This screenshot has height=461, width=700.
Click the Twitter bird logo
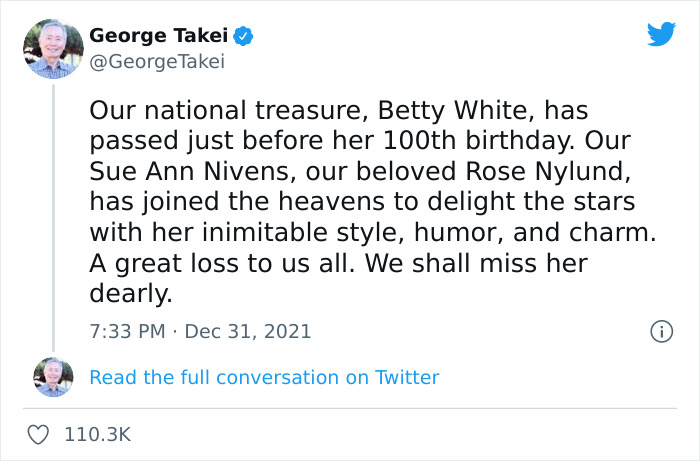(661, 35)
